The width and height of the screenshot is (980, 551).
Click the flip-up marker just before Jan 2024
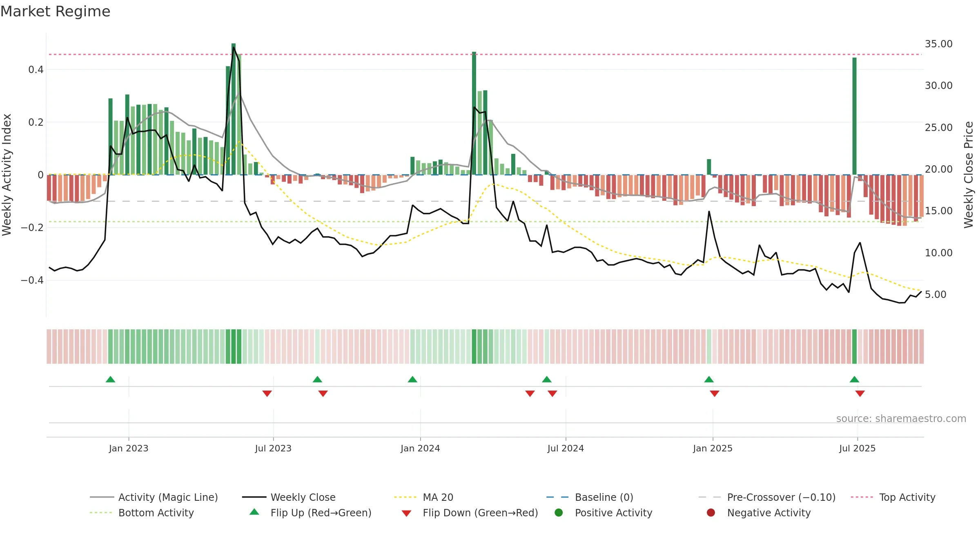412,380
